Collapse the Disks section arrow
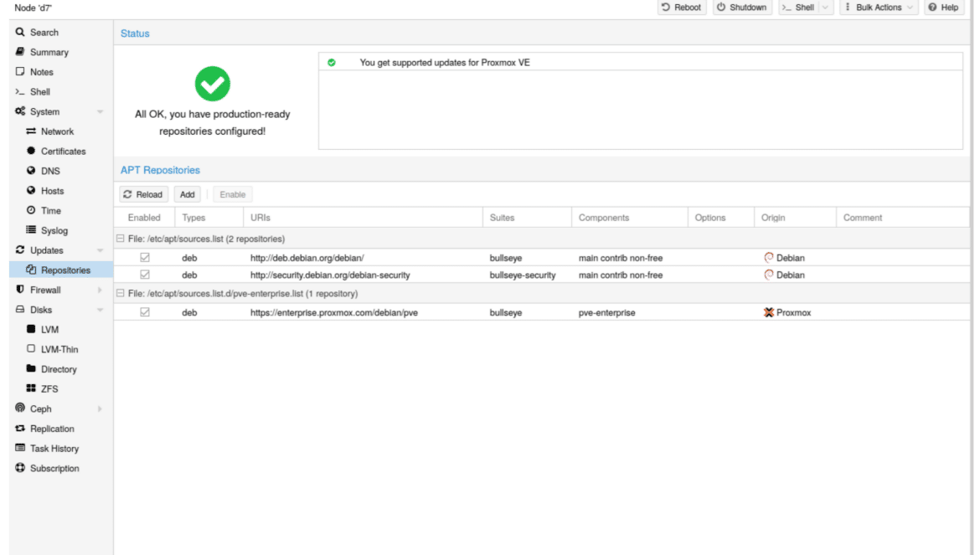The image size is (980, 555). (x=100, y=310)
